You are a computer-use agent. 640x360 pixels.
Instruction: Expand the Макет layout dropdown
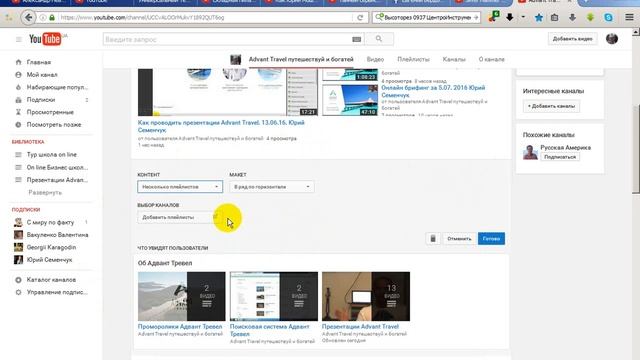272,187
